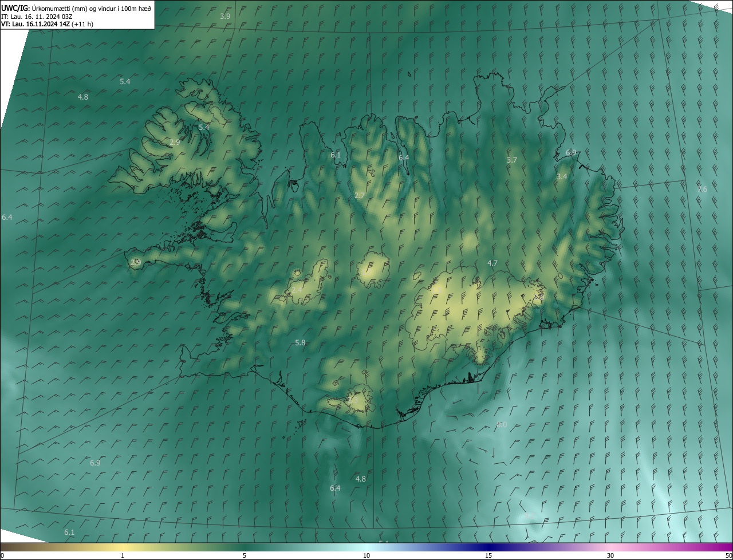Click the legend tick label "15"
Screen dimensions: 733x560
coord(488,555)
